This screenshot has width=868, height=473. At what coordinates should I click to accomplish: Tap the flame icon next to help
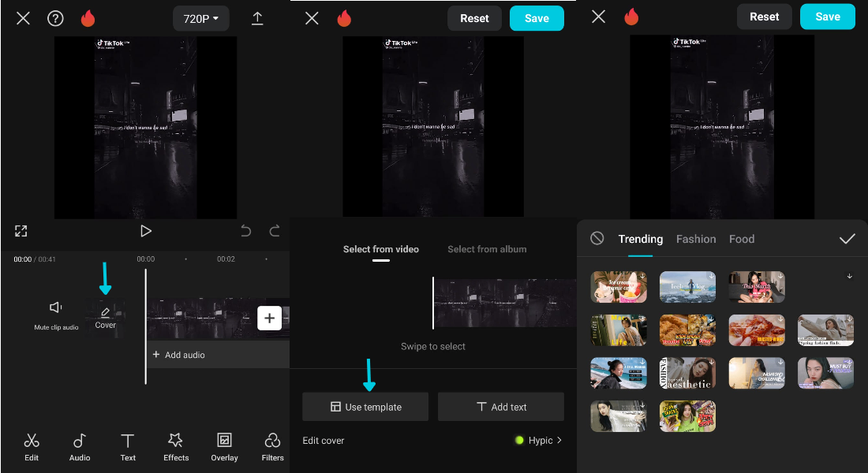pyautogui.click(x=88, y=18)
